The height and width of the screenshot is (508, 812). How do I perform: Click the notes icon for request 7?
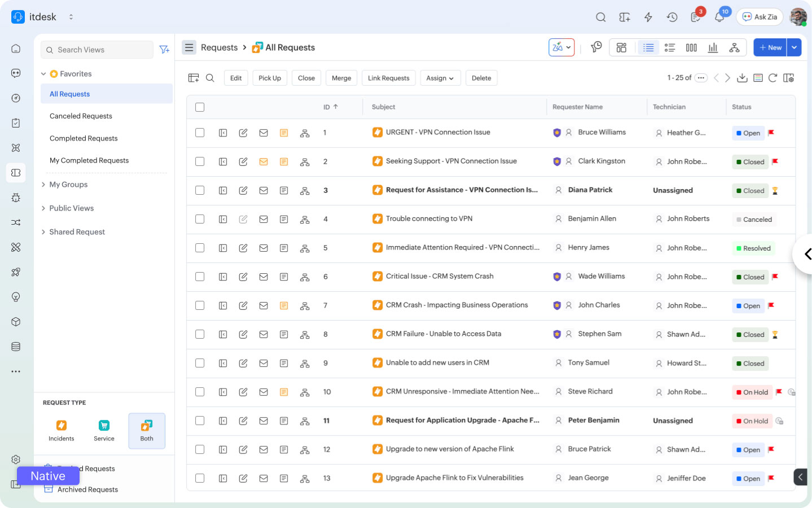[x=284, y=305]
